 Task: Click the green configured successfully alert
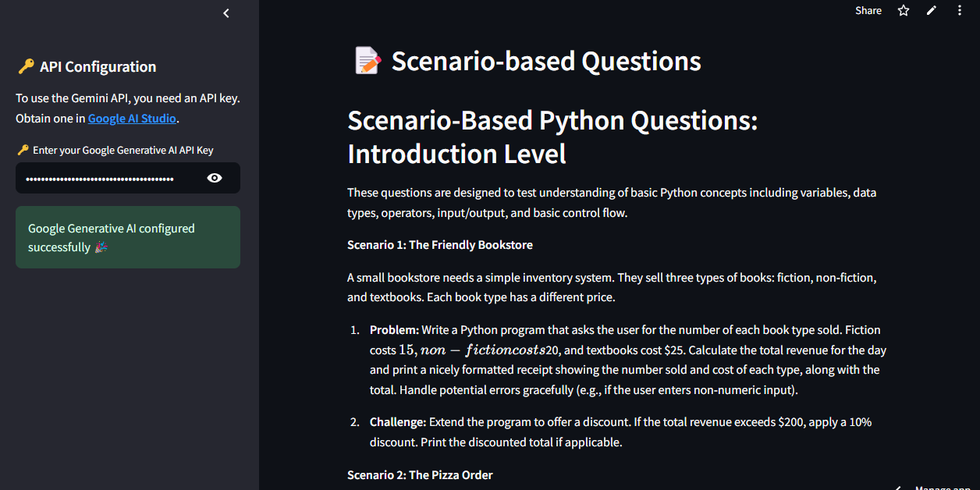(x=128, y=237)
